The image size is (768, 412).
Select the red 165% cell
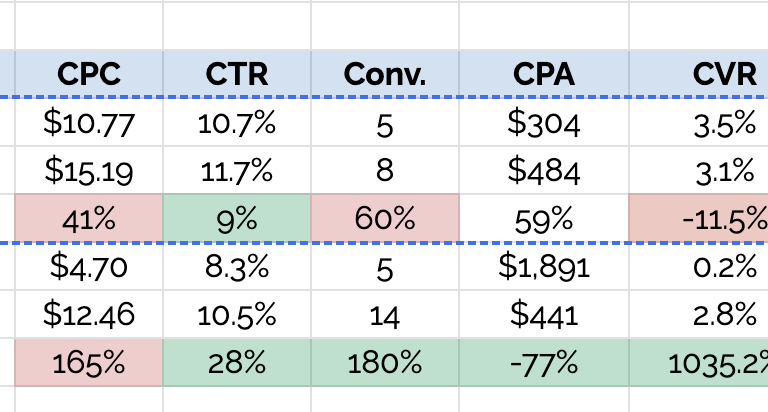89,363
